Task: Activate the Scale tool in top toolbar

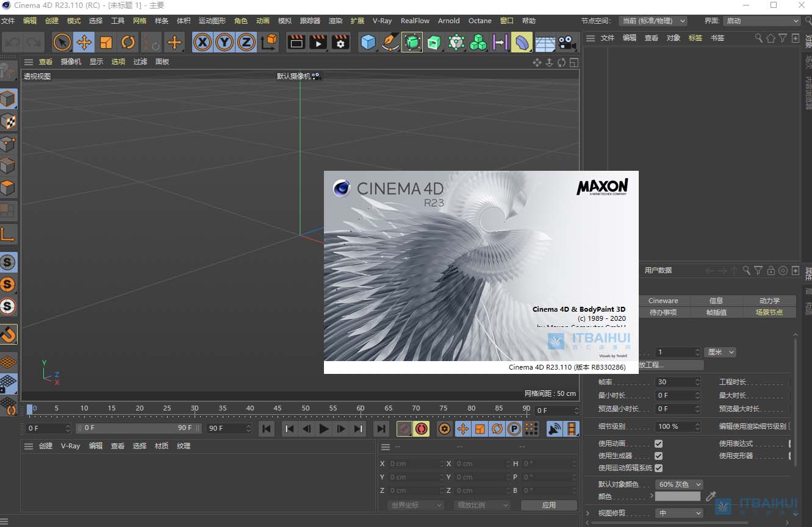Action: pos(106,43)
